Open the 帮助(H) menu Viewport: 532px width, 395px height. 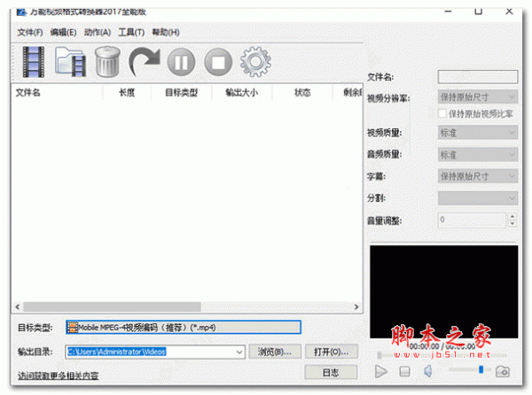(x=166, y=33)
